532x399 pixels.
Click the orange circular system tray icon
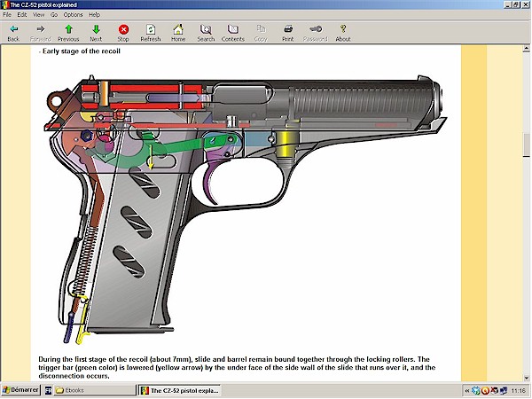click(x=485, y=391)
